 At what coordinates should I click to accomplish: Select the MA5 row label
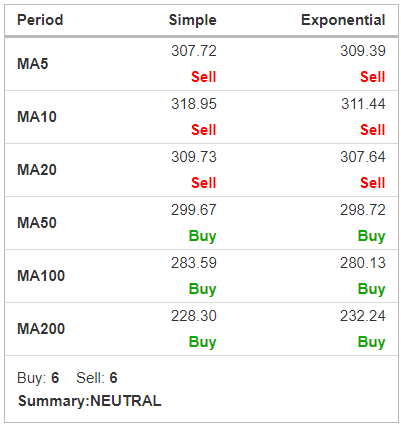(x=33, y=64)
